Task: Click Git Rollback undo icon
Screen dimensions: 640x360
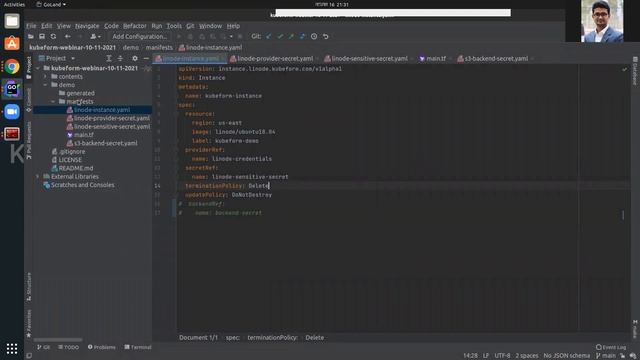Action: 325,36
